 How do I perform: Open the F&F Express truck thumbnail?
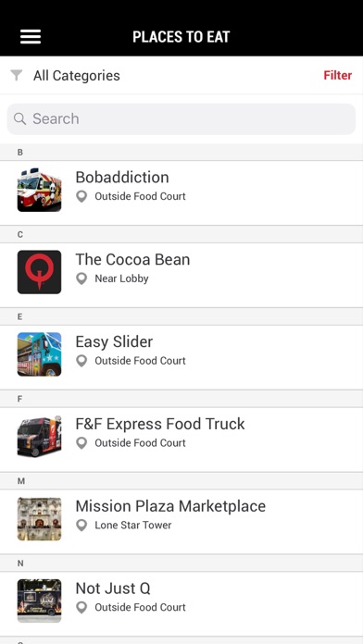tap(40, 436)
